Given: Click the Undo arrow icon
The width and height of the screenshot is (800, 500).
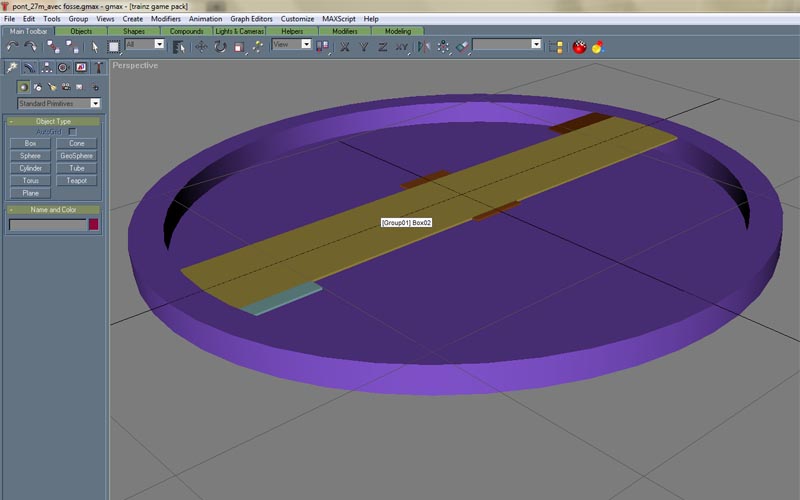Looking at the screenshot, I should tap(13, 46).
